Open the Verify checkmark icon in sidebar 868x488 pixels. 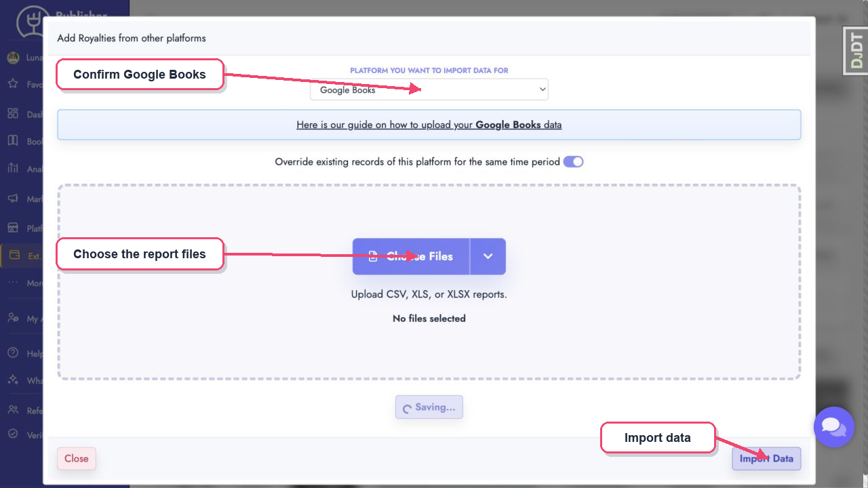tap(13, 434)
